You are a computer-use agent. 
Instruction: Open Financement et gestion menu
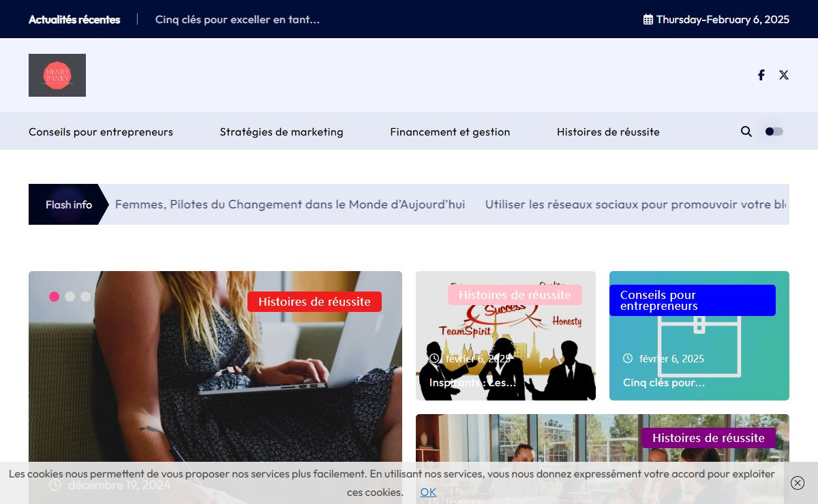(450, 131)
